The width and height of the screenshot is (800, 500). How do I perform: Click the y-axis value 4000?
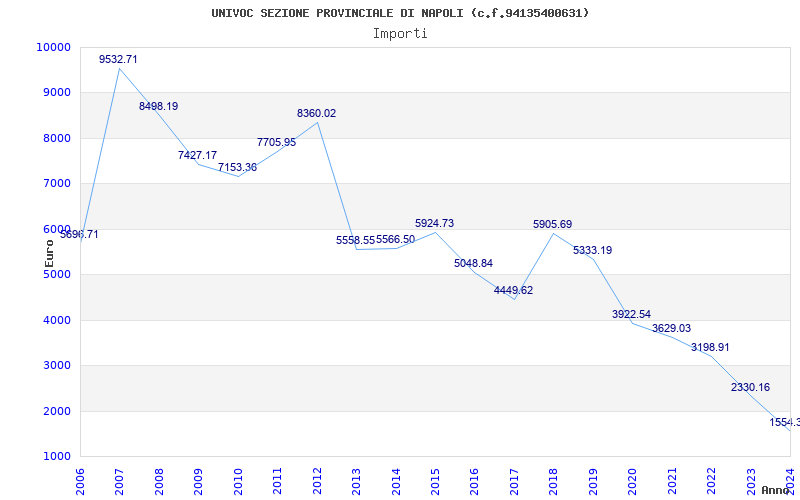click(x=56, y=320)
